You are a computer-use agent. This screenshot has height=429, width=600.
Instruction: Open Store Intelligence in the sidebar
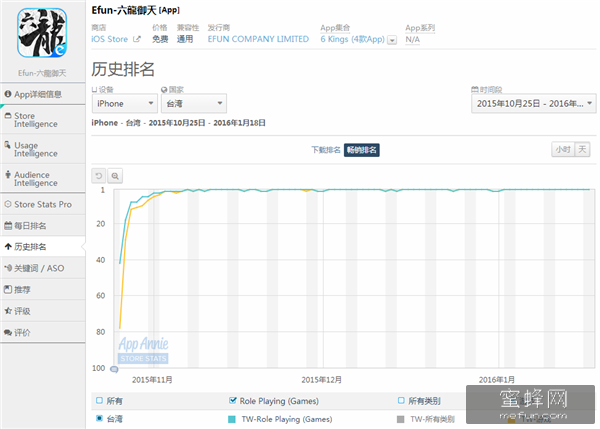click(x=42, y=120)
